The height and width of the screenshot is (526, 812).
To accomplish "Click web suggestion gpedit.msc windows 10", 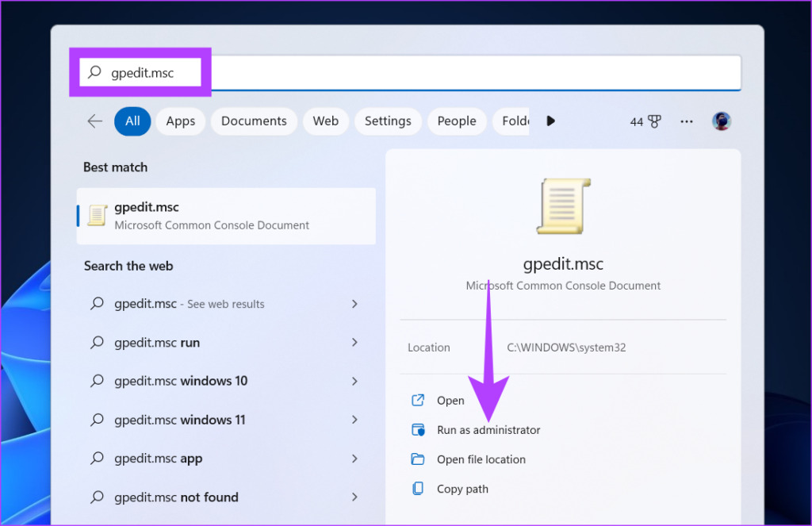I will pos(181,381).
